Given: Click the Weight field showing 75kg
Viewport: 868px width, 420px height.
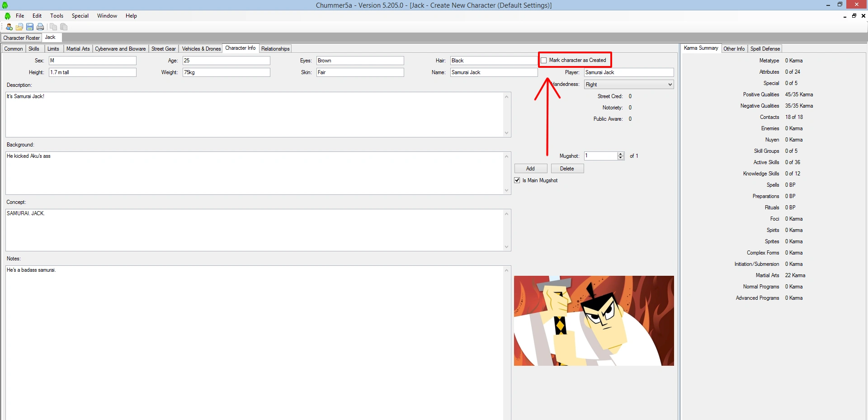Looking at the screenshot, I should click(x=226, y=72).
